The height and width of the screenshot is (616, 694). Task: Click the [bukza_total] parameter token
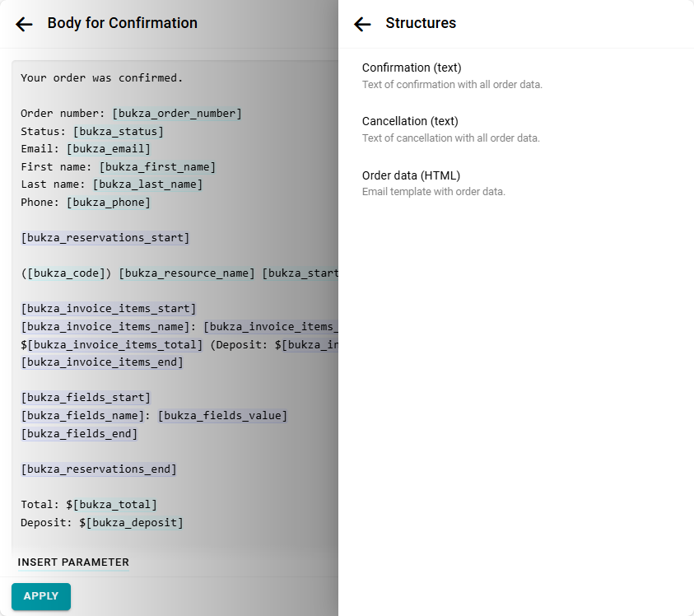point(114,505)
